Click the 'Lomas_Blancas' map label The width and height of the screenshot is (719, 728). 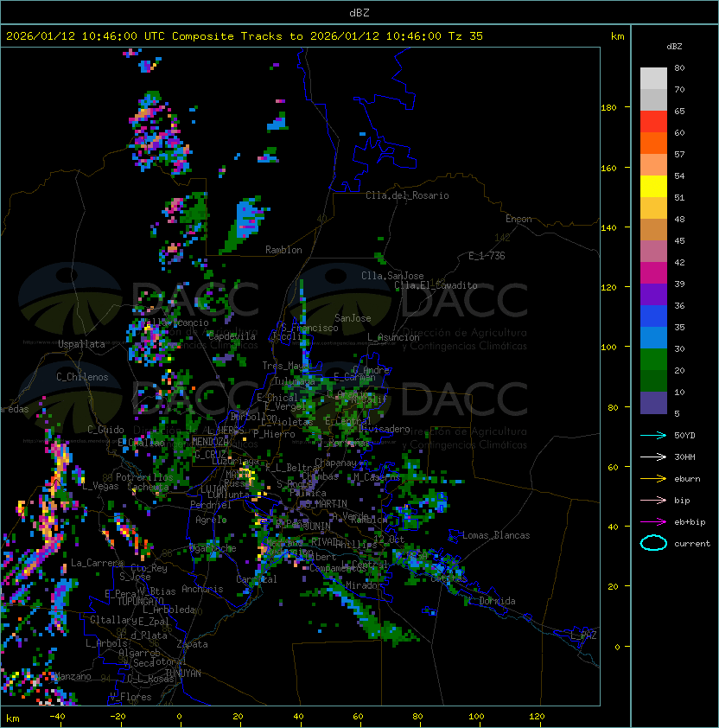tap(496, 535)
